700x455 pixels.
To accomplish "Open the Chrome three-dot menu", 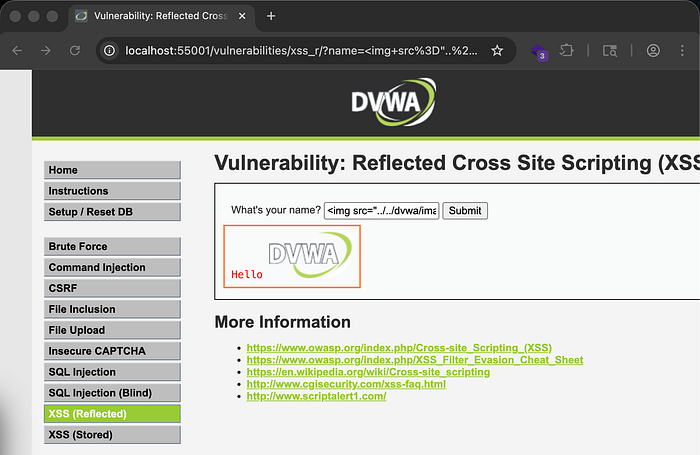I will coord(682,50).
